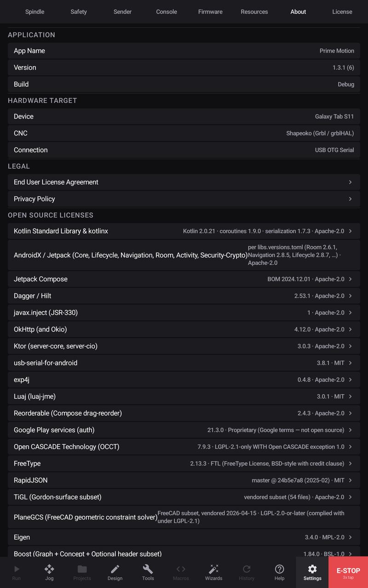Expand exp4j license chevron
The width and height of the screenshot is (368, 588).
point(351,380)
